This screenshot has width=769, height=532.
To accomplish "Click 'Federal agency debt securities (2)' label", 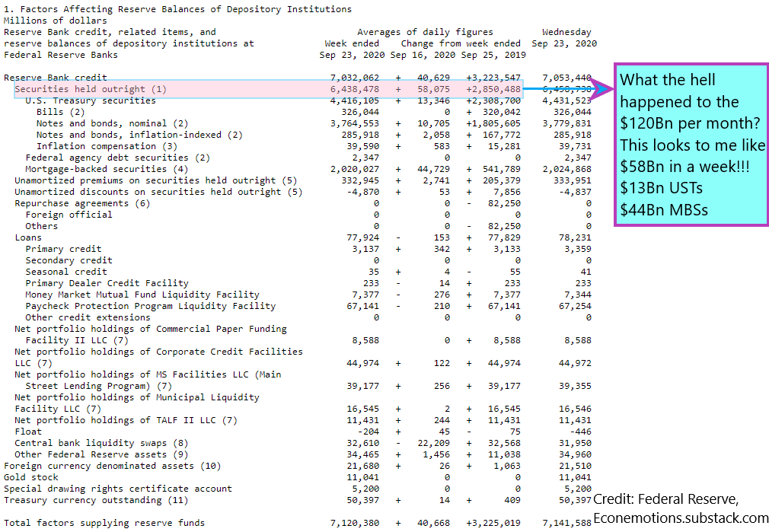I will [x=118, y=158].
